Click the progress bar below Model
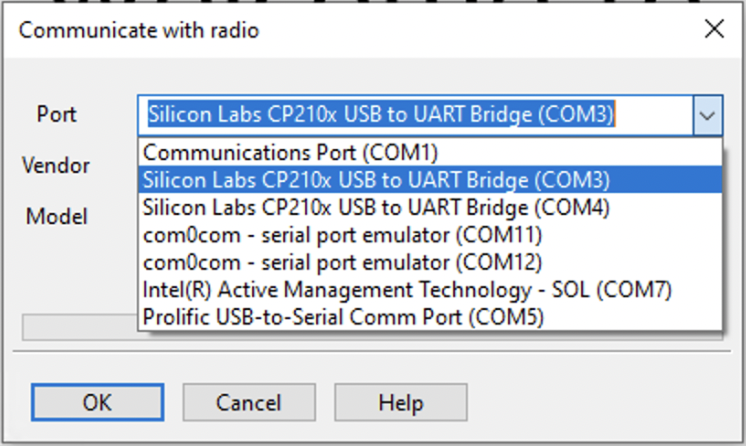The width and height of the screenshot is (746, 446). (x=79, y=327)
